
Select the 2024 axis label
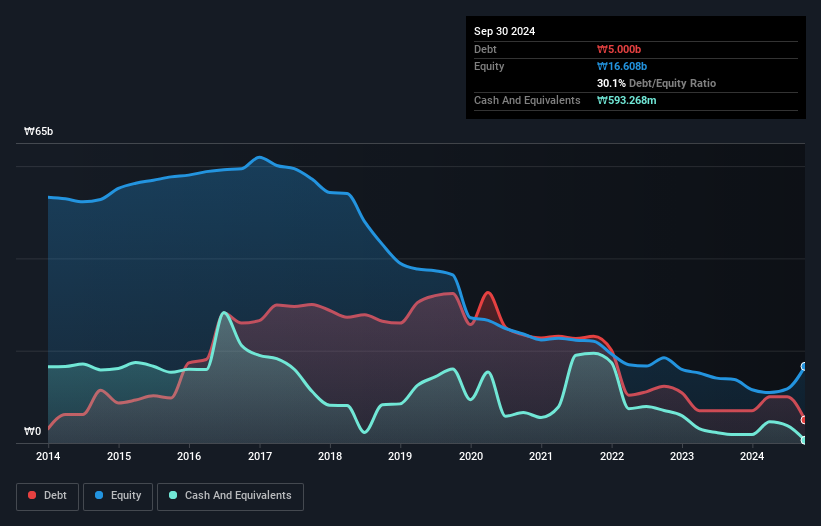coord(752,456)
